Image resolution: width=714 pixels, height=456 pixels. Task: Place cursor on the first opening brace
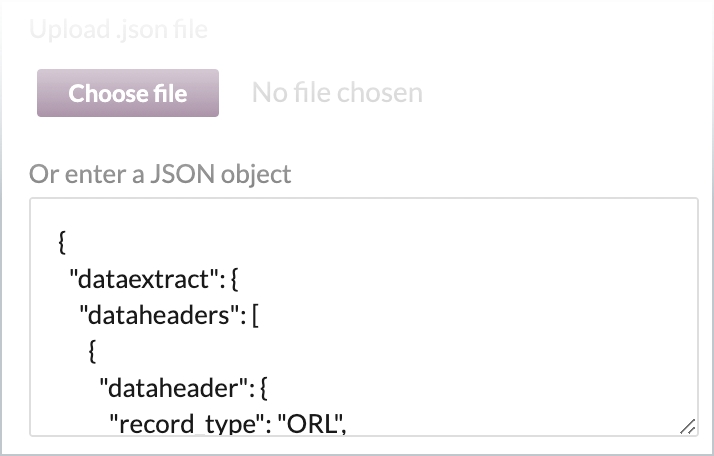click(x=62, y=243)
